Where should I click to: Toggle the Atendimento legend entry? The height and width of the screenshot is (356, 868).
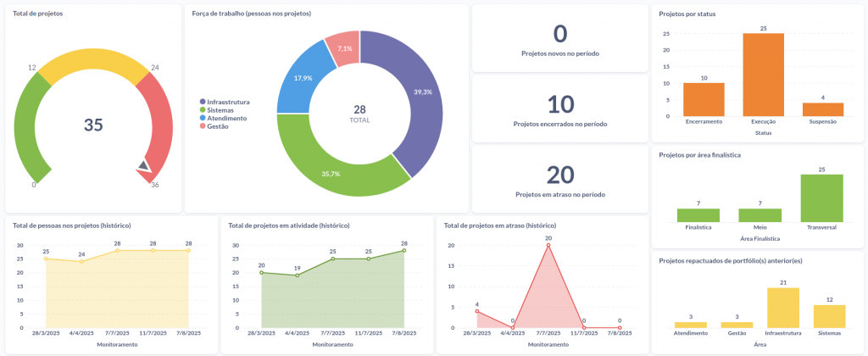[223, 119]
